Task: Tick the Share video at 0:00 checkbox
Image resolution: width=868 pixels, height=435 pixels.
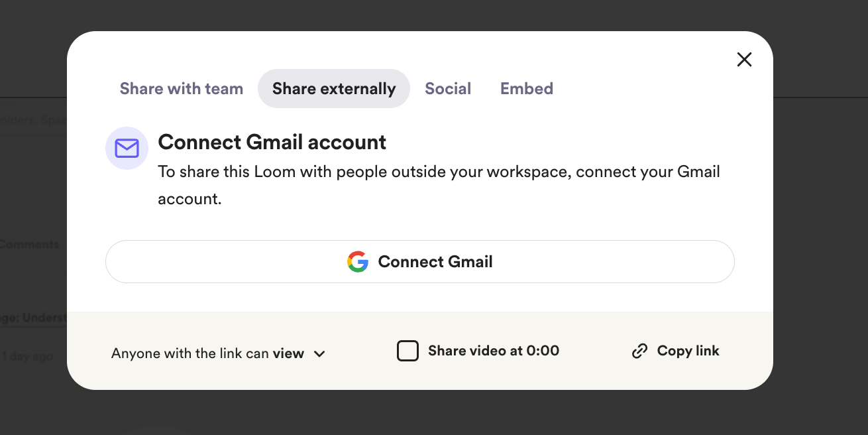Action: click(407, 351)
